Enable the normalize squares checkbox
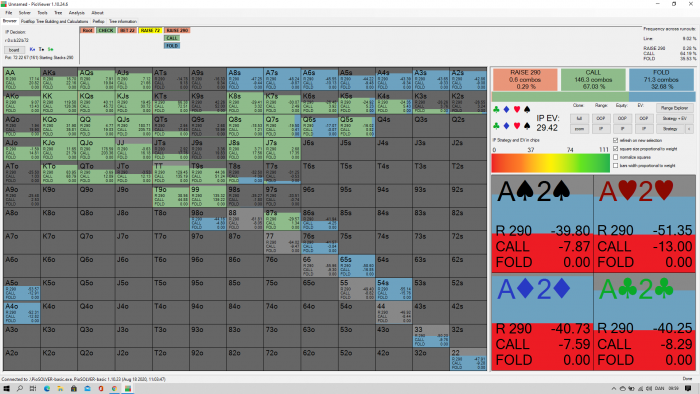This screenshot has height=394, width=700. coord(616,157)
